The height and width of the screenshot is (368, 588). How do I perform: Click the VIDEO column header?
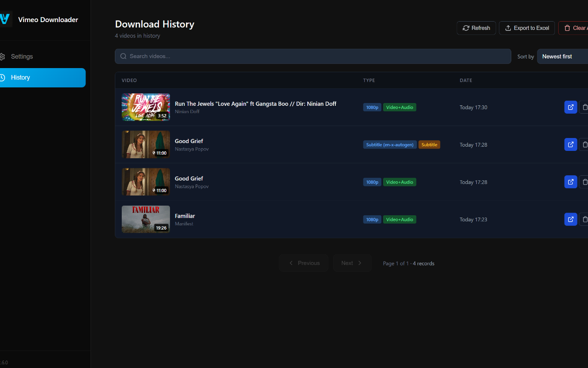pos(129,80)
